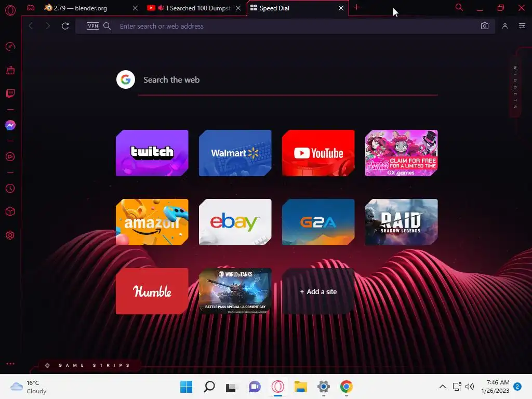Go forward with the forward arrow
Viewport: 532px width, 399px height.
point(47,26)
